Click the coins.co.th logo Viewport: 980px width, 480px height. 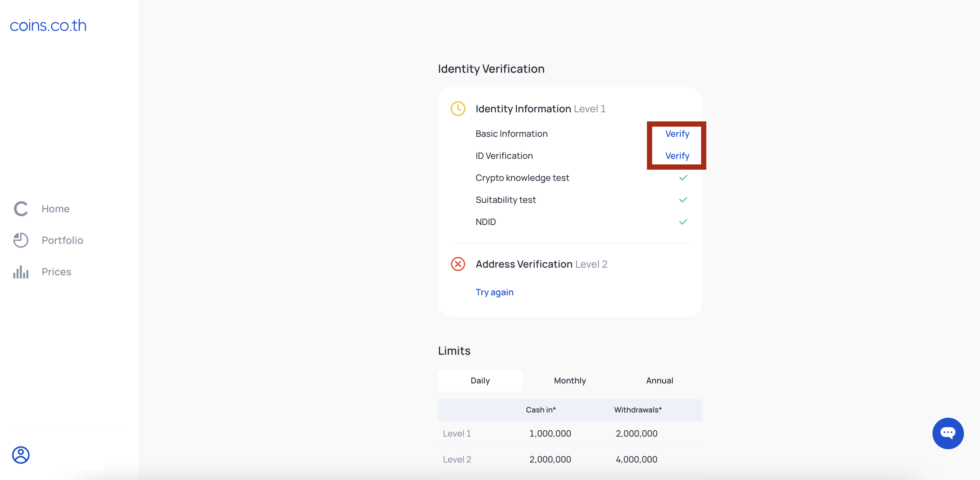48,26
